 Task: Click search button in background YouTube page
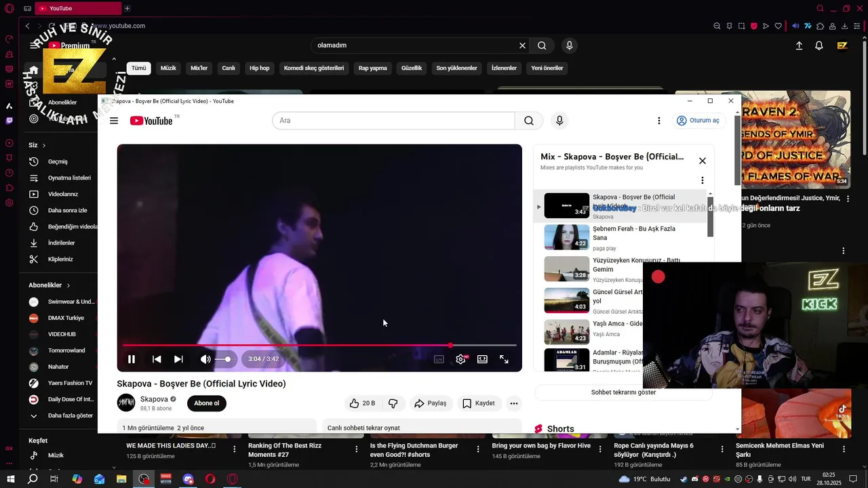click(x=542, y=45)
